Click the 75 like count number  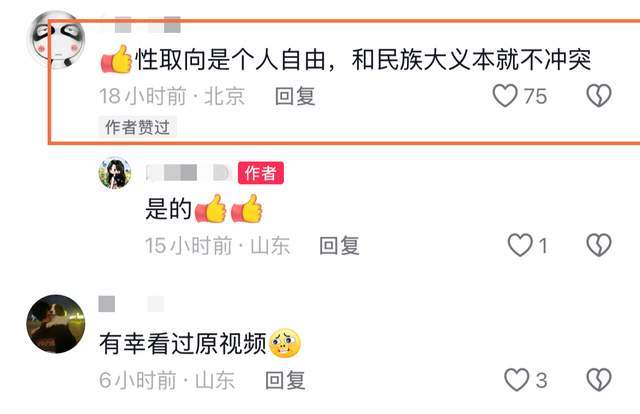pos(535,96)
